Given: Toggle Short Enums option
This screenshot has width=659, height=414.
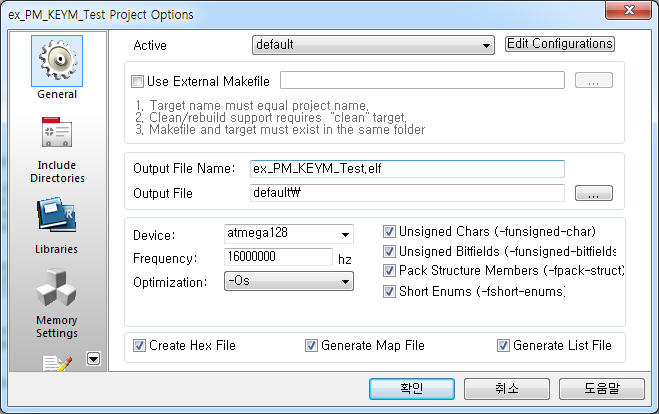Looking at the screenshot, I should [x=391, y=291].
